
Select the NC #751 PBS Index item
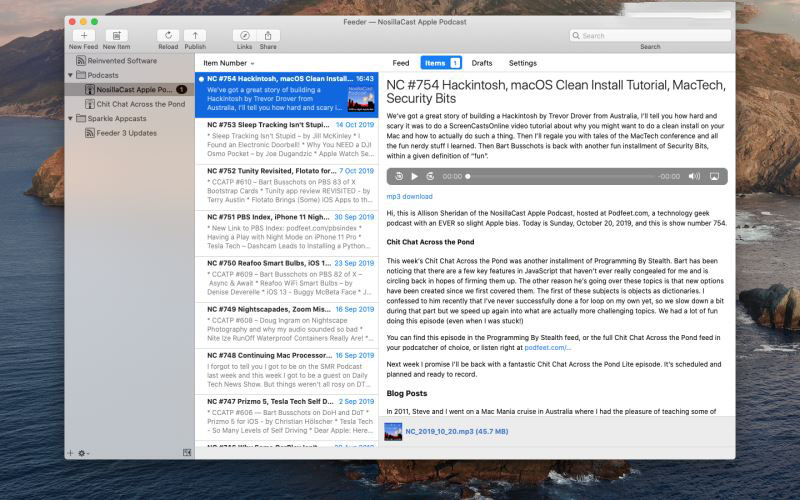286,233
